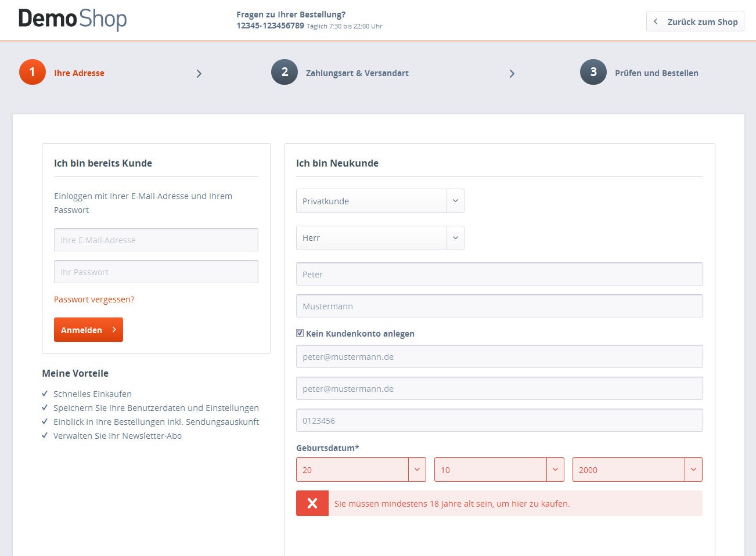
Task: Click the Demo Shop logo
Action: point(73,19)
